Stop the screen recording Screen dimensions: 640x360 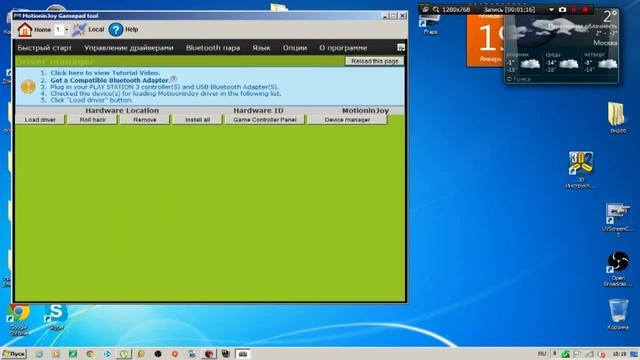pos(585,9)
